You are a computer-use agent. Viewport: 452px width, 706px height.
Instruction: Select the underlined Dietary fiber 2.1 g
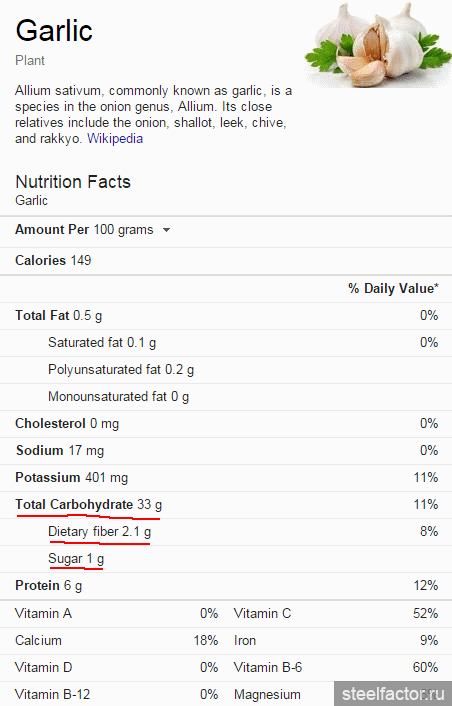tap(99, 532)
